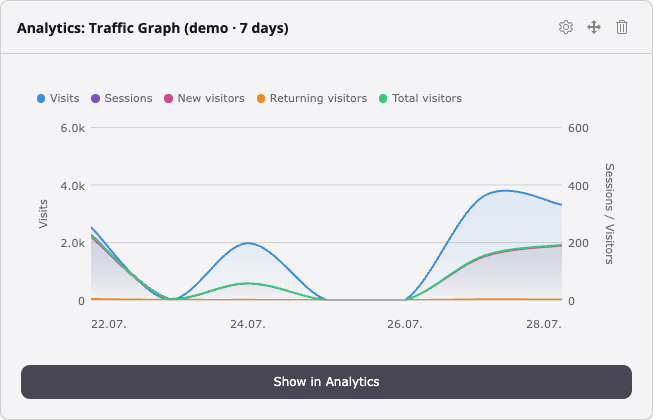Toggle Total visitors green legend dot
Image resolution: width=653 pixels, height=420 pixels.
(383, 99)
